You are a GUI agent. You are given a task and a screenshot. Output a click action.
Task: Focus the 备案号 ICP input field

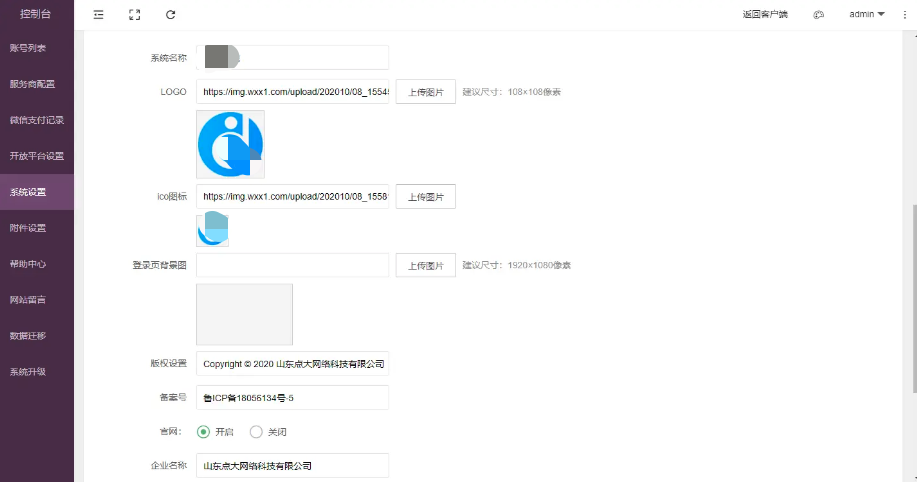pos(292,398)
